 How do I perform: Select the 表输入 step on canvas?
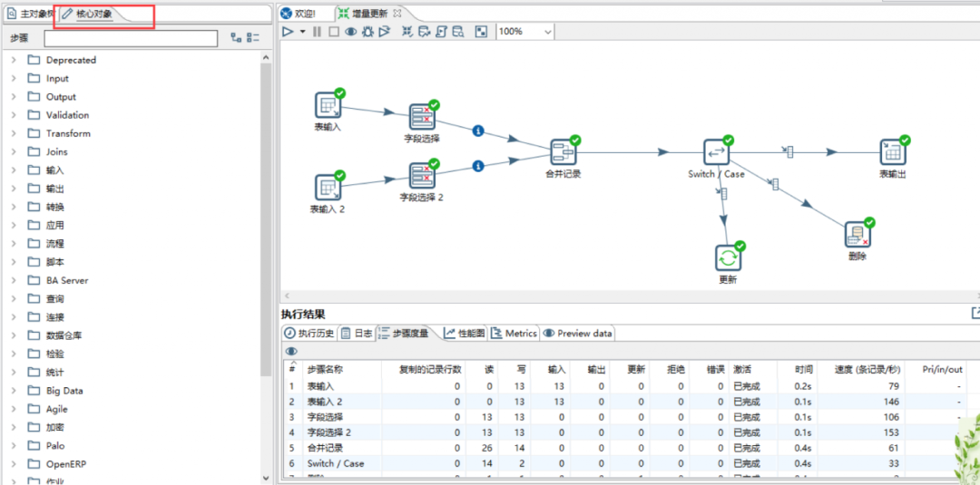pyautogui.click(x=328, y=105)
